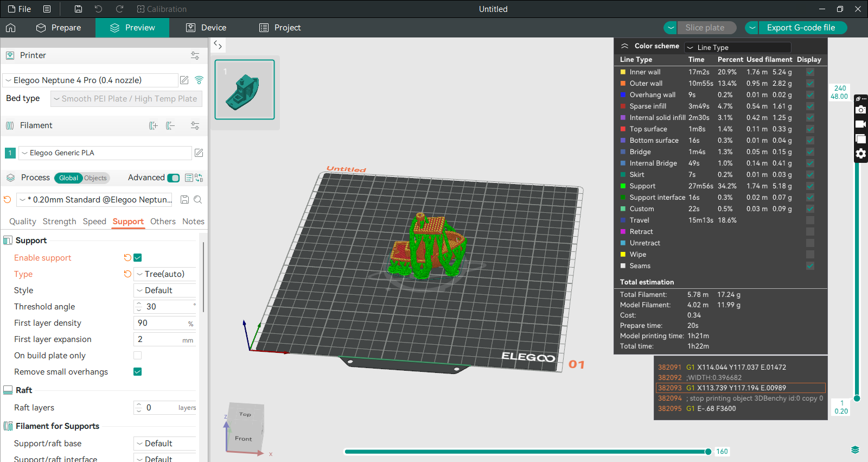Edit the Elegoo Neptune printer preset
This screenshot has height=462, width=868.
pyautogui.click(x=184, y=80)
